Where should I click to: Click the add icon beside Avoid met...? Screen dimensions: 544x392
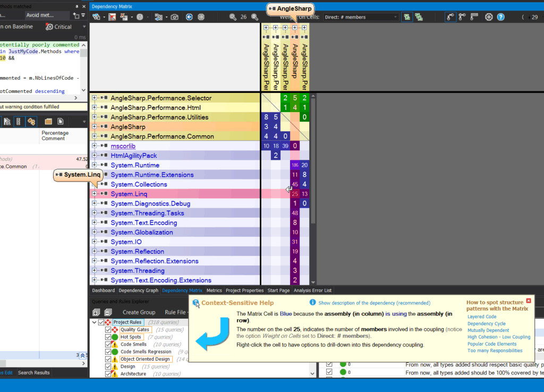point(76,15)
